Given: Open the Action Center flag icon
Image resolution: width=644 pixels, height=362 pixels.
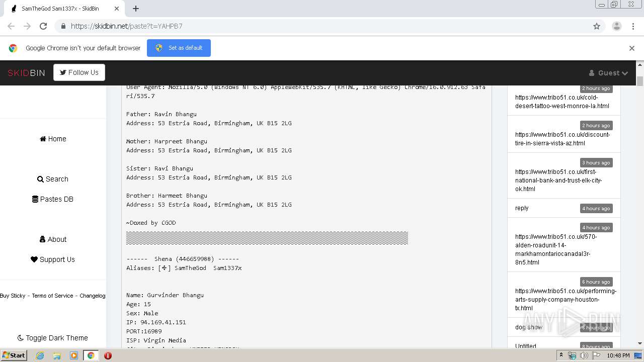Looking at the screenshot, I should point(596,355).
